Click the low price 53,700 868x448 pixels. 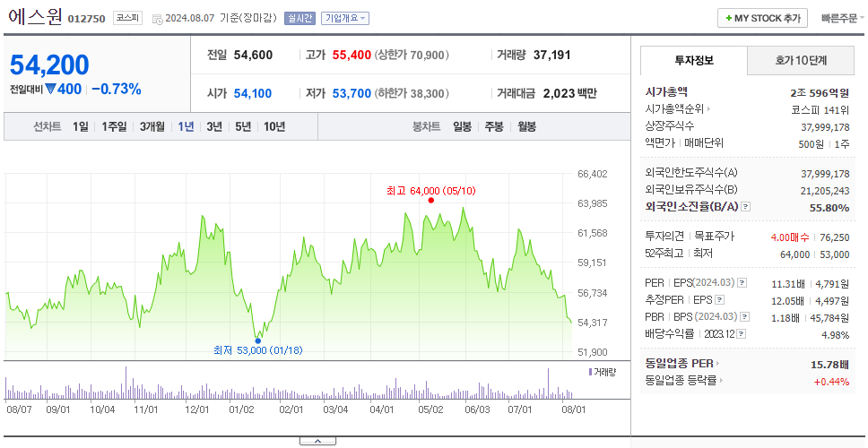tap(352, 93)
